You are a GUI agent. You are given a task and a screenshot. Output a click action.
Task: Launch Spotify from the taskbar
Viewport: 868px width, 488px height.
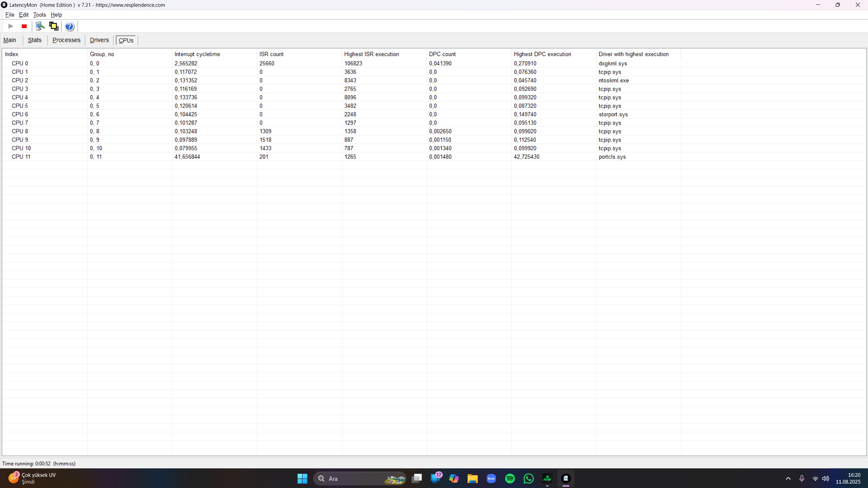click(x=510, y=478)
